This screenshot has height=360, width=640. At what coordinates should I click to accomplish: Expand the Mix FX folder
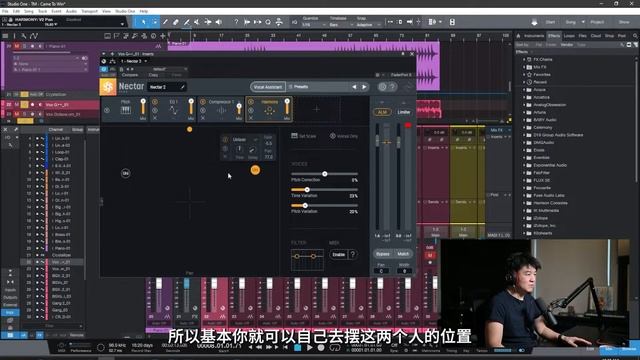[524, 67]
